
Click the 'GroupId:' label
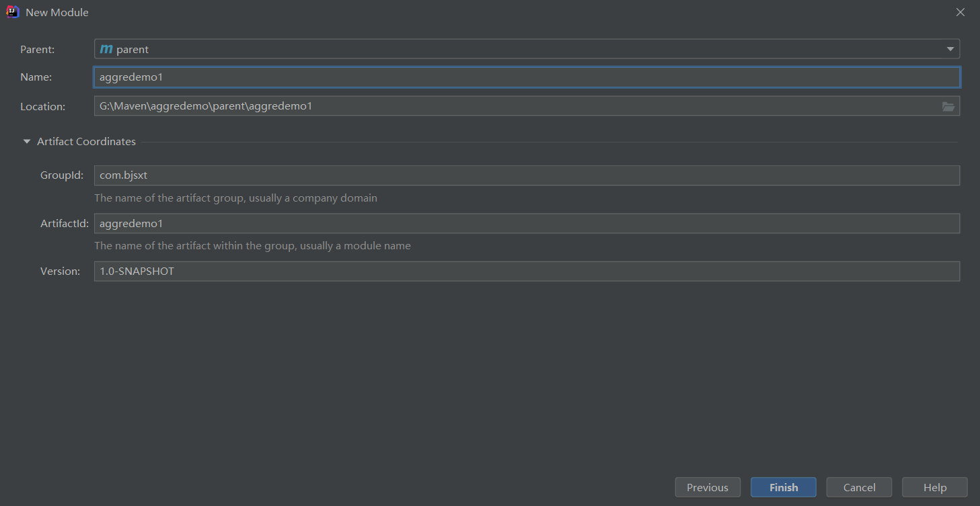(x=62, y=175)
